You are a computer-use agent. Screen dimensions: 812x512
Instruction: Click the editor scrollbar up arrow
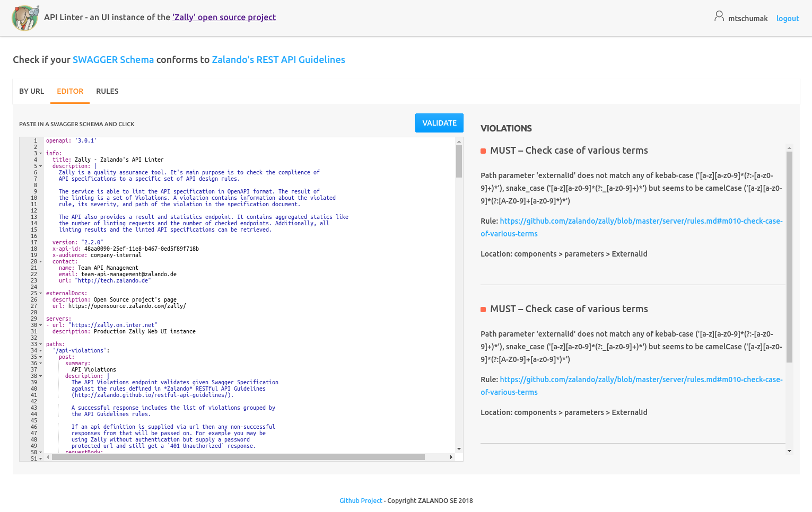click(x=459, y=142)
